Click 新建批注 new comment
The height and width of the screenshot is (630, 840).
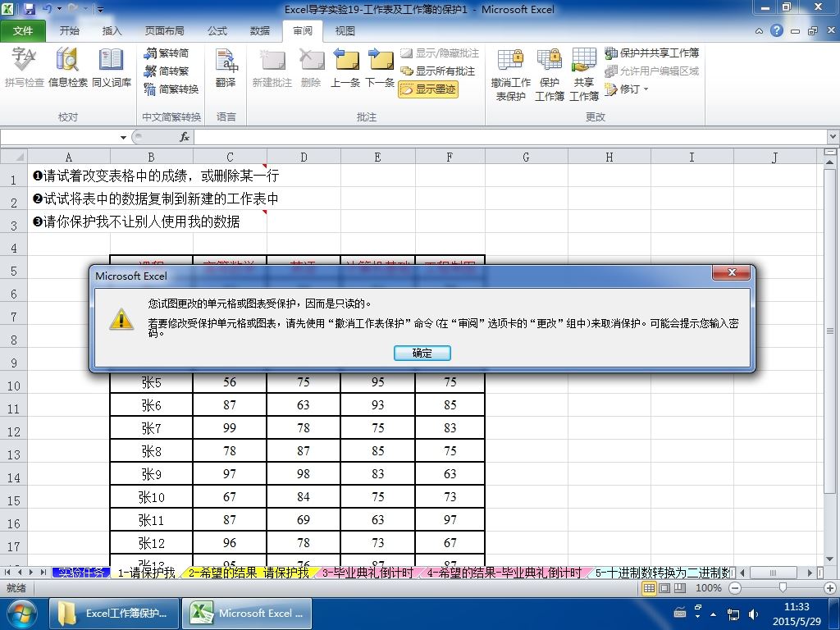point(272,67)
